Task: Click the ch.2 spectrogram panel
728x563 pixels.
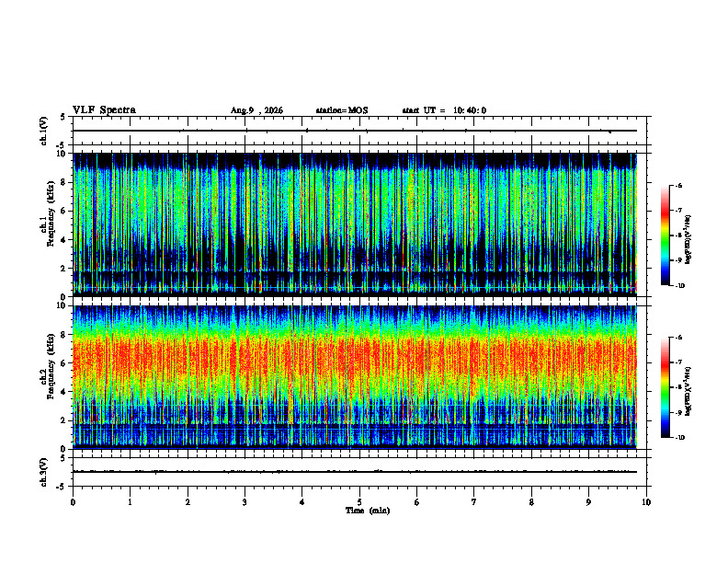Action: click(x=354, y=377)
